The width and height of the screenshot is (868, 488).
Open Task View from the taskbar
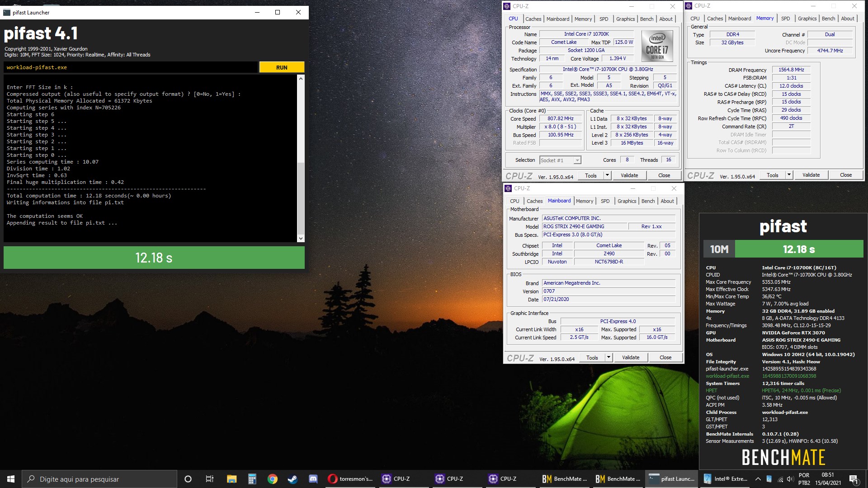pyautogui.click(x=210, y=479)
